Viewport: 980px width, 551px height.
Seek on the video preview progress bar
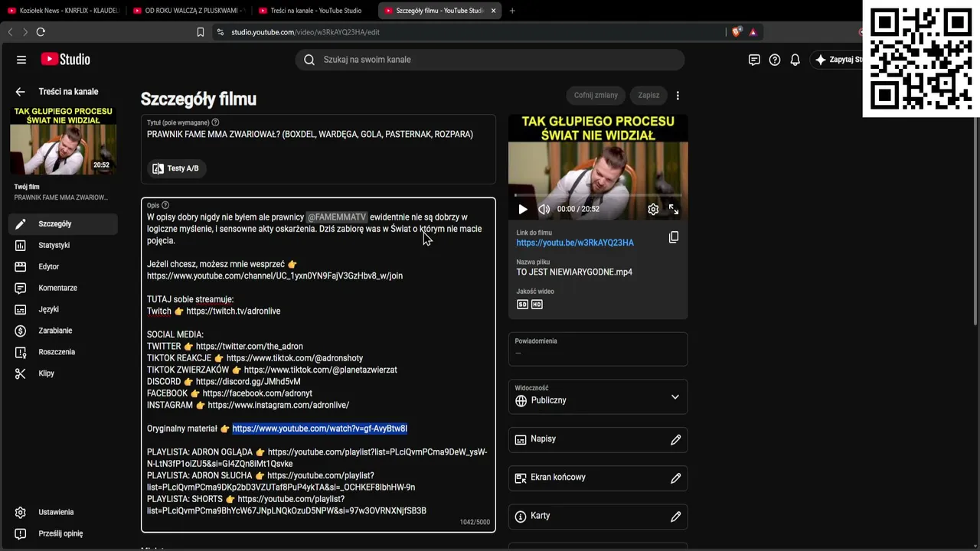[x=598, y=195]
